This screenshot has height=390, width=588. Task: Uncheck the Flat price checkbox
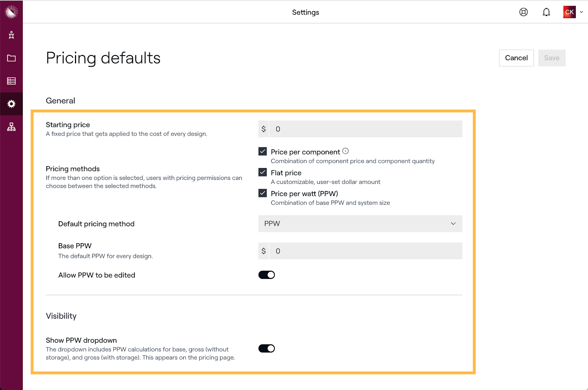[x=263, y=172]
